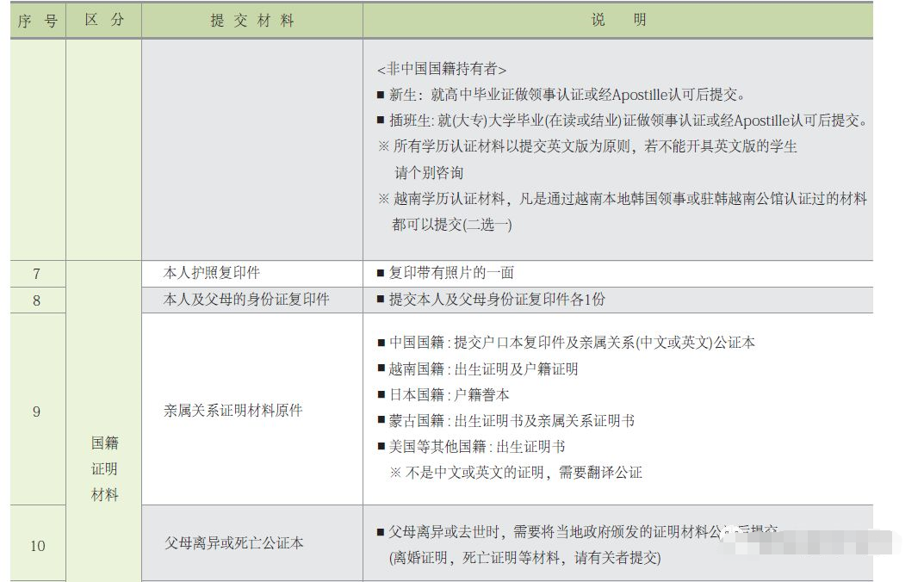Click the 日本国籍 户籍誊本 bullet line
Viewport: 924px width, 582px height.
443,395
